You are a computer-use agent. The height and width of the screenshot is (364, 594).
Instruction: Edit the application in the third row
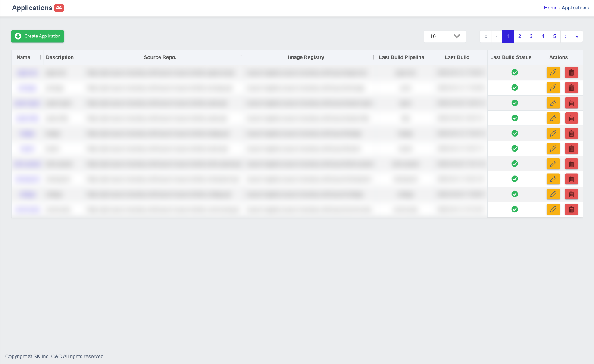click(x=553, y=103)
